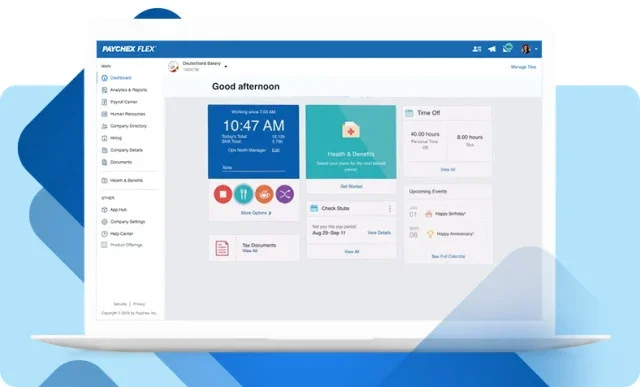Screen dimensions: 640x387
Task: Click Security link in sidebar footer
Action: coord(120,304)
